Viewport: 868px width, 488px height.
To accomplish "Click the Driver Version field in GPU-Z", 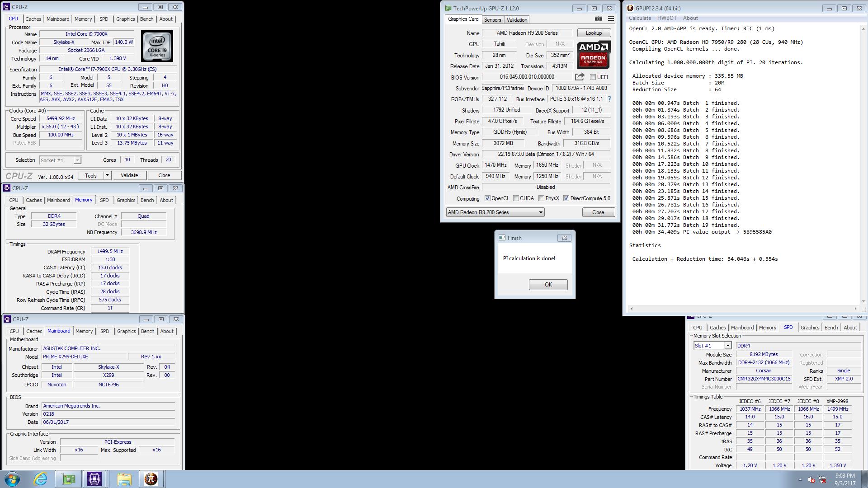I will click(546, 155).
